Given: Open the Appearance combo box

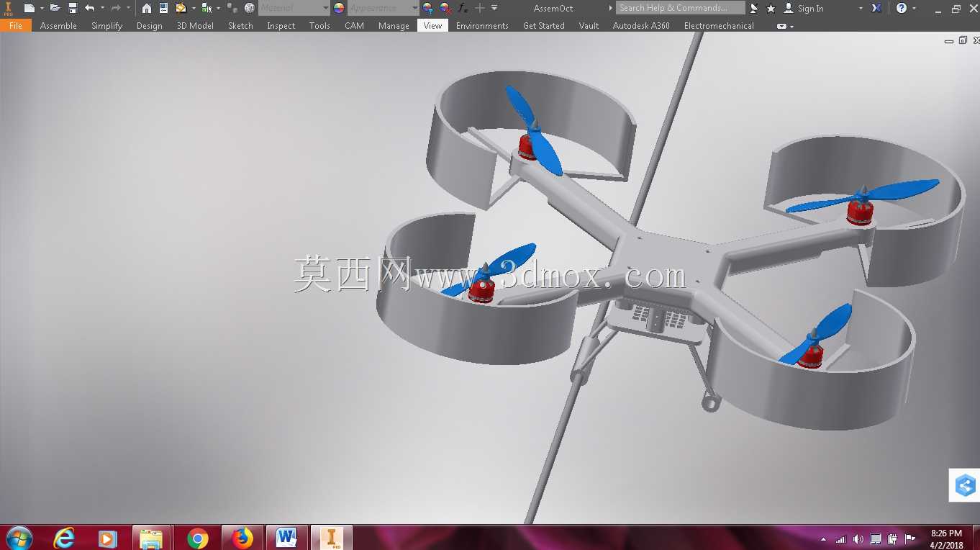Looking at the screenshot, I should point(384,8).
